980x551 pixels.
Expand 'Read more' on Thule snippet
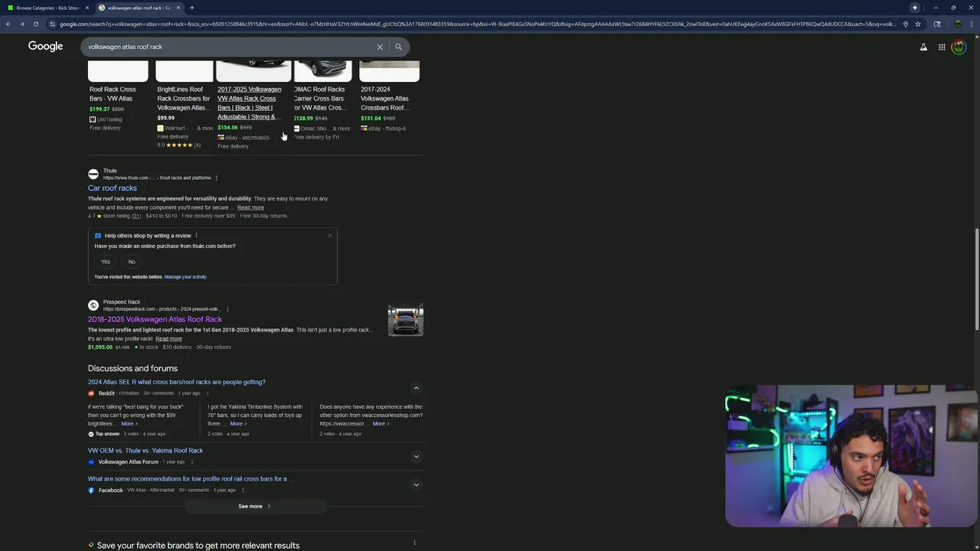click(250, 207)
